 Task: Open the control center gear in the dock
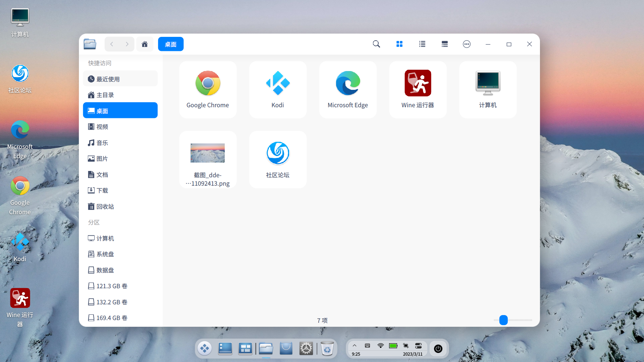click(x=306, y=348)
